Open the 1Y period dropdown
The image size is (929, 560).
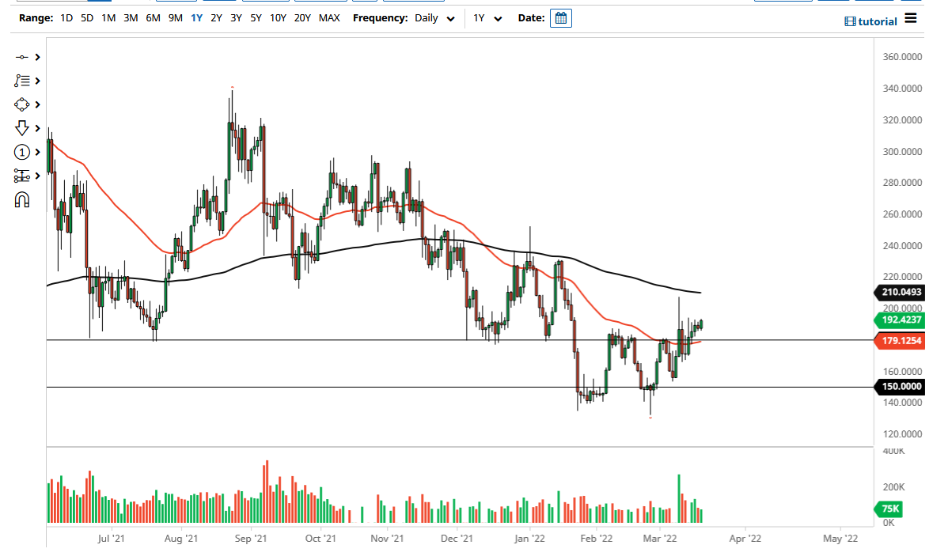pyautogui.click(x=488, y=17)
